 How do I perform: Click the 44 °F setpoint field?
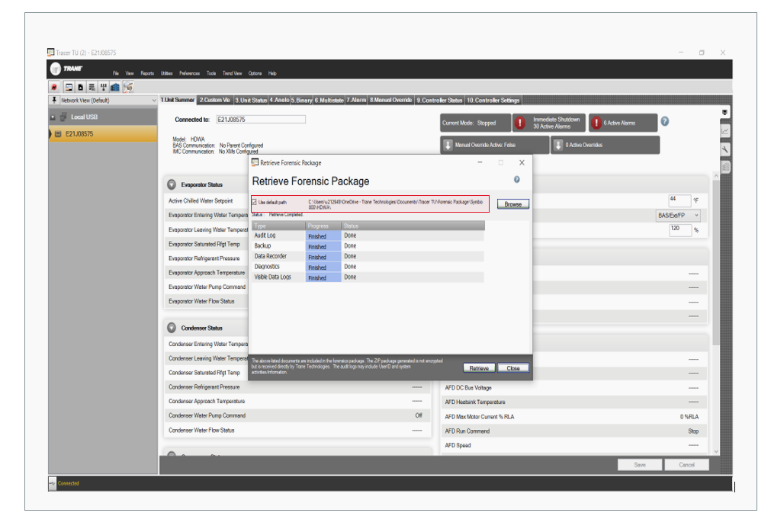679,200
